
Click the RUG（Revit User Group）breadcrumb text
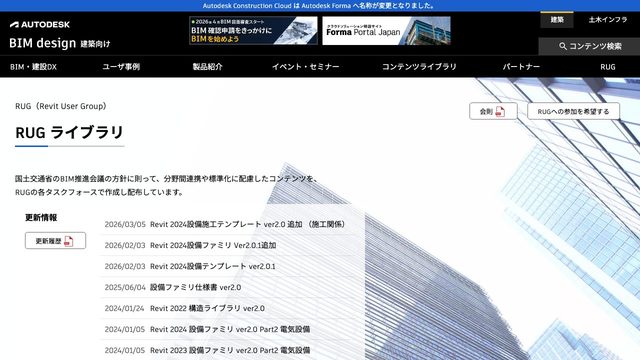(x=61, y=106)
